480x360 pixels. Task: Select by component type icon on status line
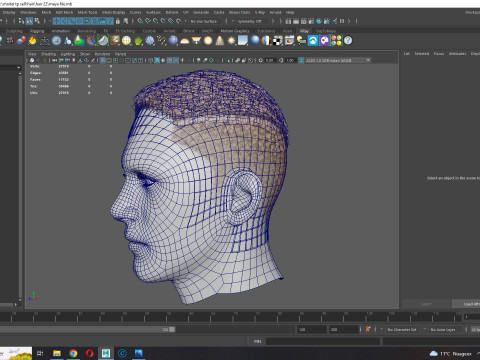click(37, 21)
